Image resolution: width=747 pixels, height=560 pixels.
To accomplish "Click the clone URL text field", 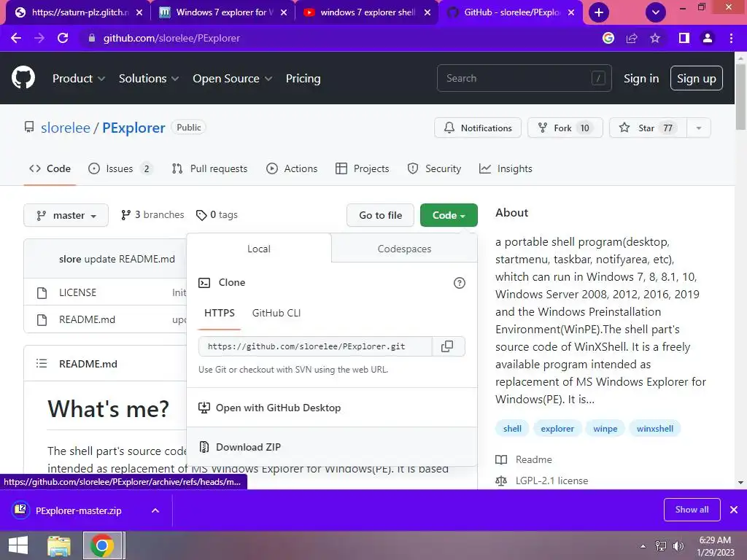I will coord(315,346).
